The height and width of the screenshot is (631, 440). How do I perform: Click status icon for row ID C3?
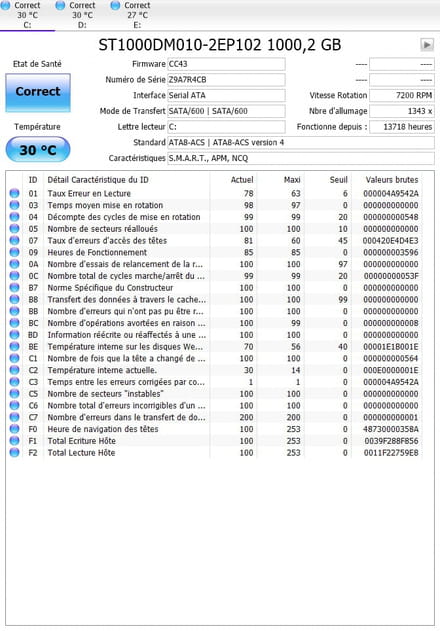[14, 382]
